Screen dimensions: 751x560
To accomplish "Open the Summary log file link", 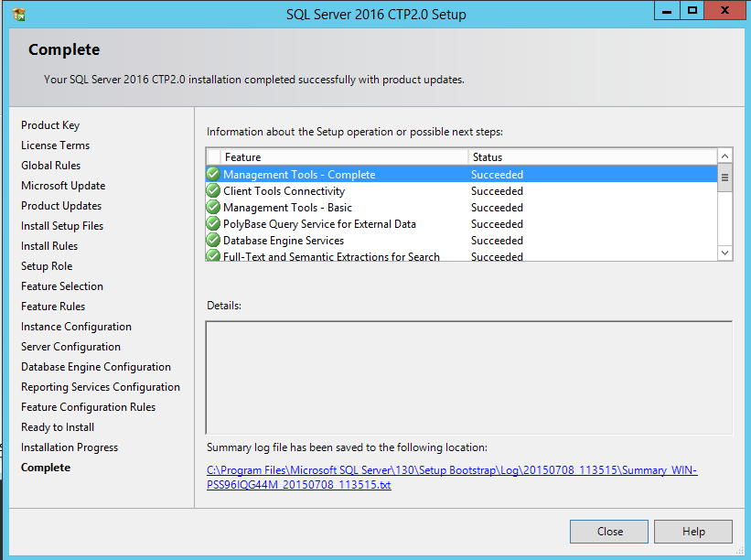I will point(452,477).
